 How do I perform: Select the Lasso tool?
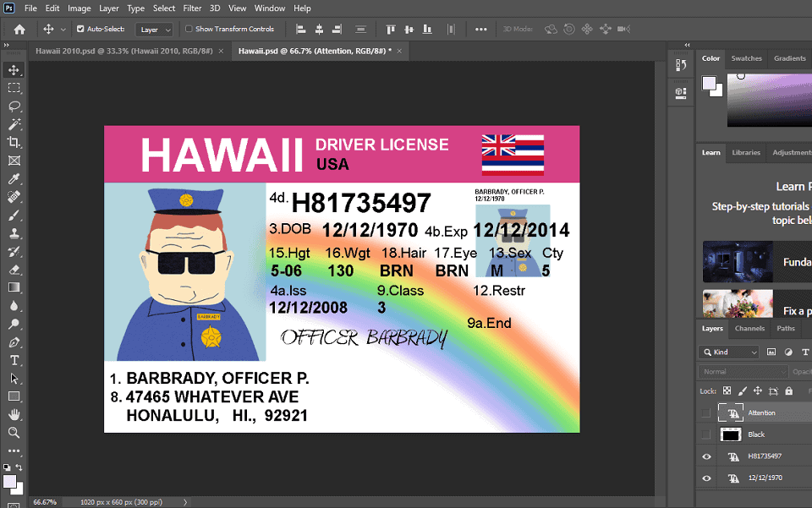coord(14,106)
